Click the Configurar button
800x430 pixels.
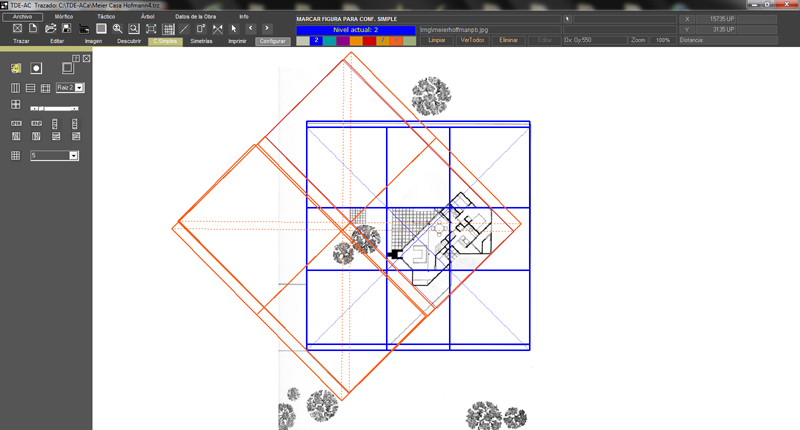273,41
